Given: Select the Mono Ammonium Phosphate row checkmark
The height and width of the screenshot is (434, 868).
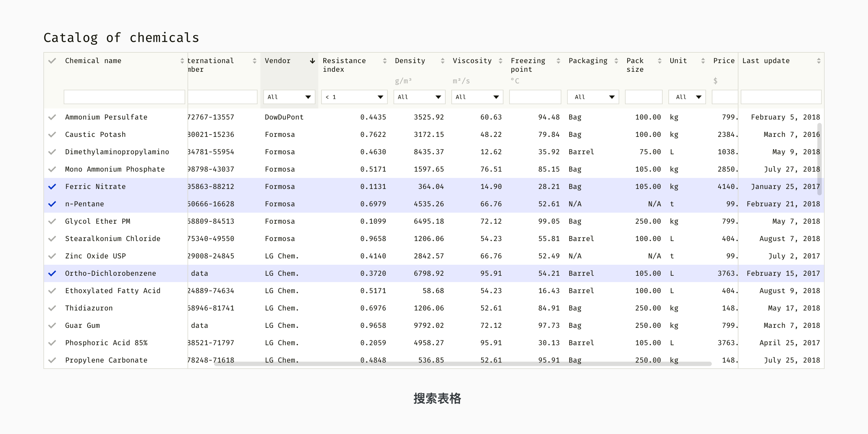Looking at the screenshot, I should 52,170.
